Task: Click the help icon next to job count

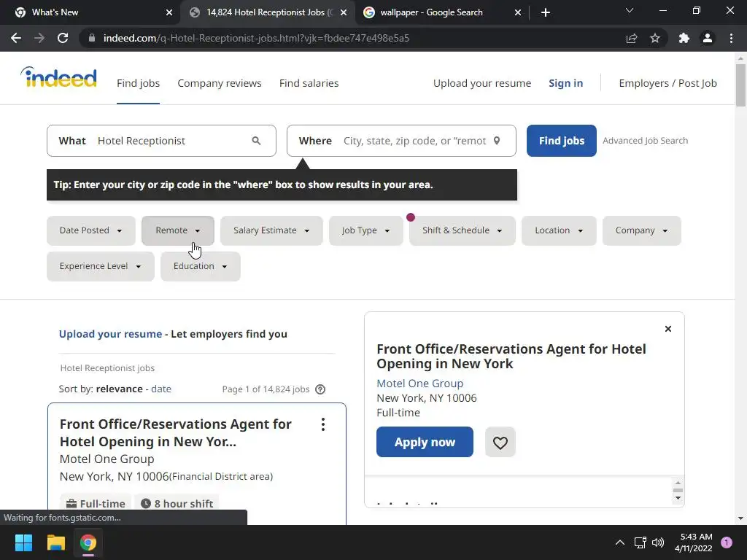Action: click(321, 389)
